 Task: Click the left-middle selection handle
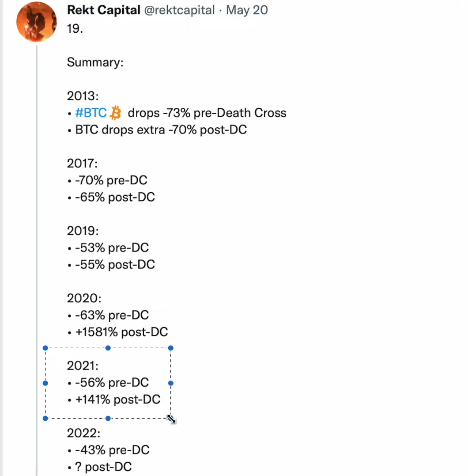pyautogui.click(x=45, y=383)
